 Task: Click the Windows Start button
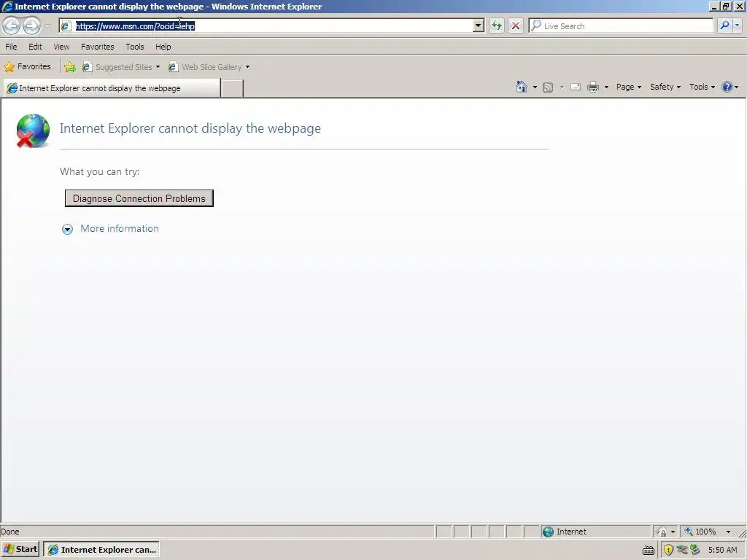pos(20,550)
